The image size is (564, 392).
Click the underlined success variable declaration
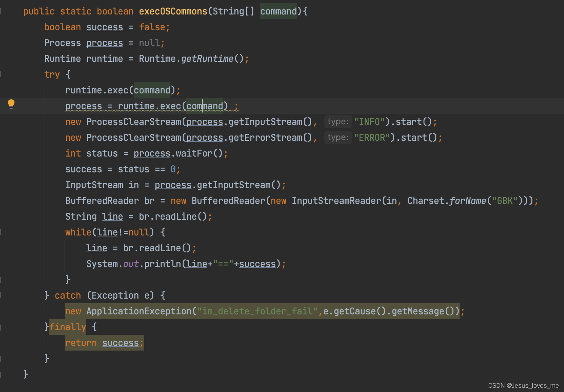[104, 27]
